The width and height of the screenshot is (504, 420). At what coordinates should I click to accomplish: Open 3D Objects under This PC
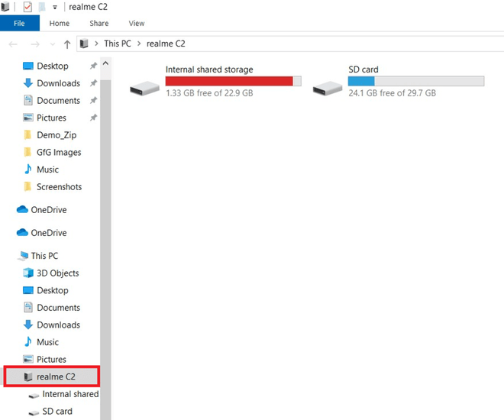(x=57, y=273)
